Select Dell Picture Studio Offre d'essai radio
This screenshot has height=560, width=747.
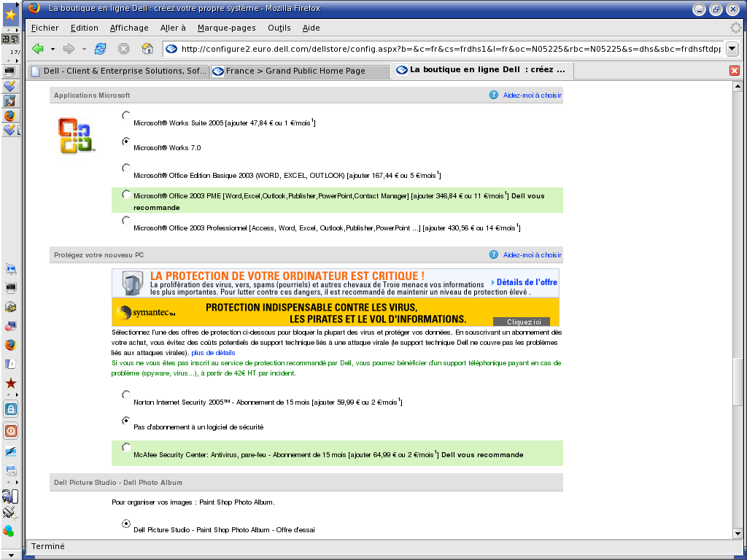click(125, 524)
